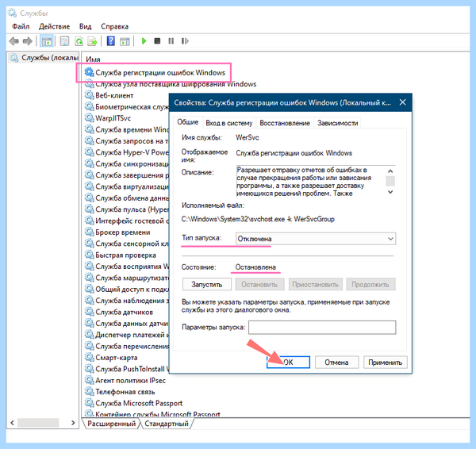Click the Back arrow in the toolbar
This screenshot has height=449, width=476.
pyautogui.click(x=14, y=40)
